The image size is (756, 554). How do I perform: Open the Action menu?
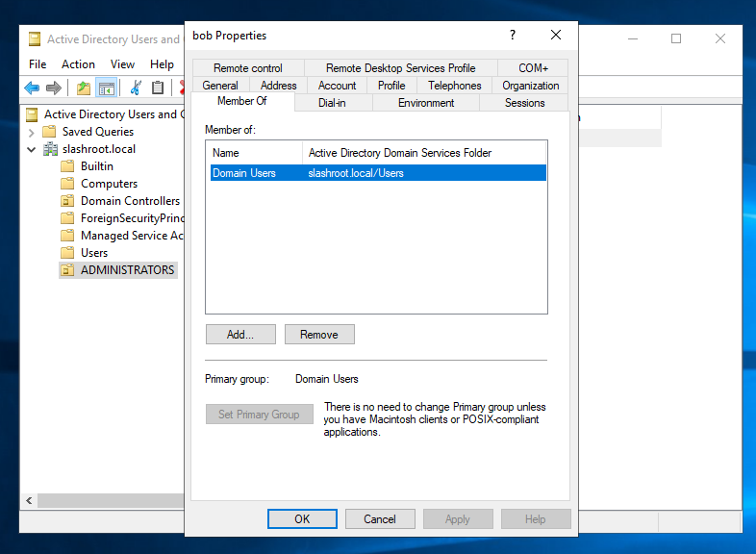(78, 64)
